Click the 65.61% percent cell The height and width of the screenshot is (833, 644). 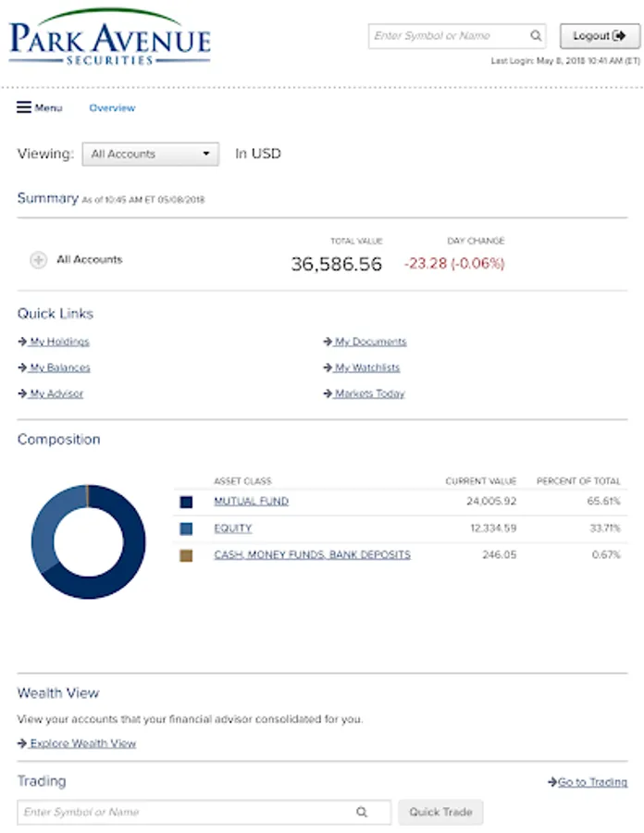(x=603, y=501)
